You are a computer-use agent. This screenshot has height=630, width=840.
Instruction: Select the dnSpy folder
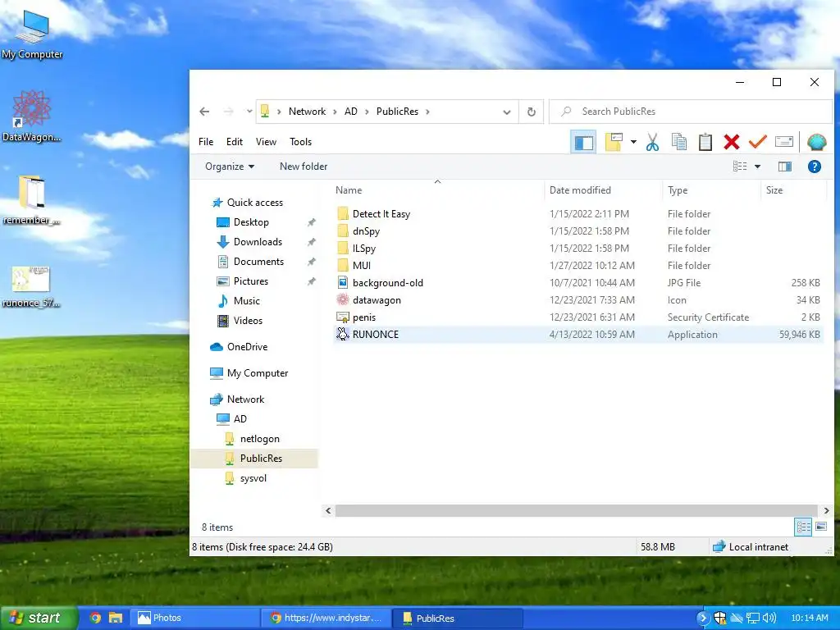[x=578, y=231]
